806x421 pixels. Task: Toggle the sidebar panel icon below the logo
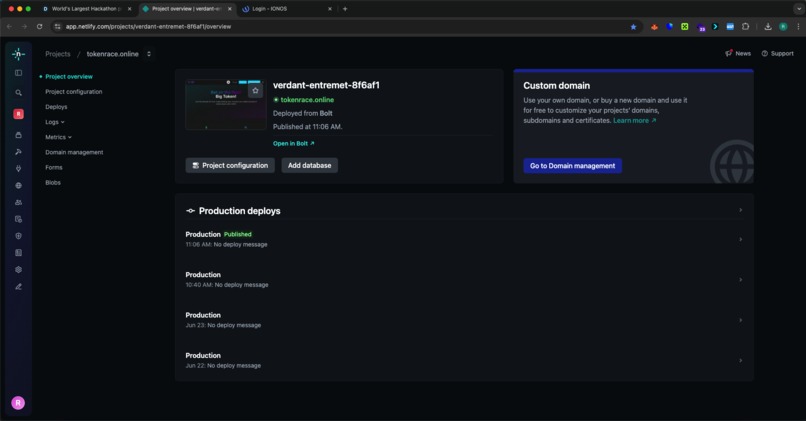[x=19, y=73]
